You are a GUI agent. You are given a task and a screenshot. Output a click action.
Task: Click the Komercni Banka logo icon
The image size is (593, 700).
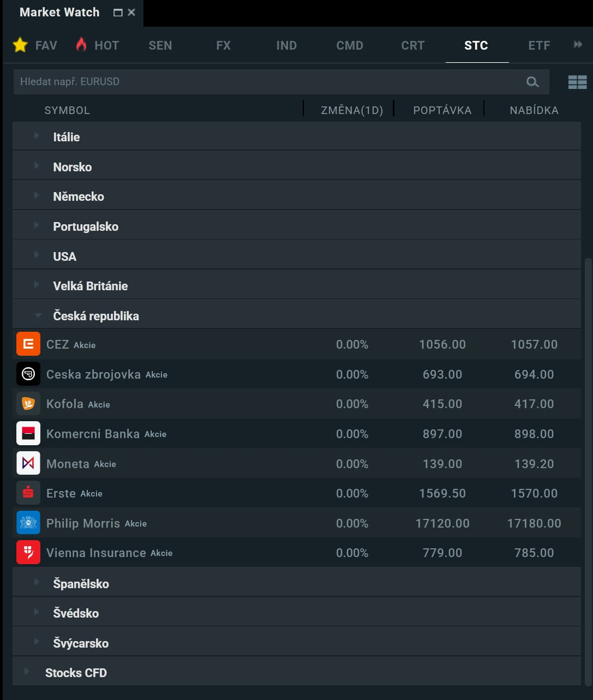coord(28,434)
